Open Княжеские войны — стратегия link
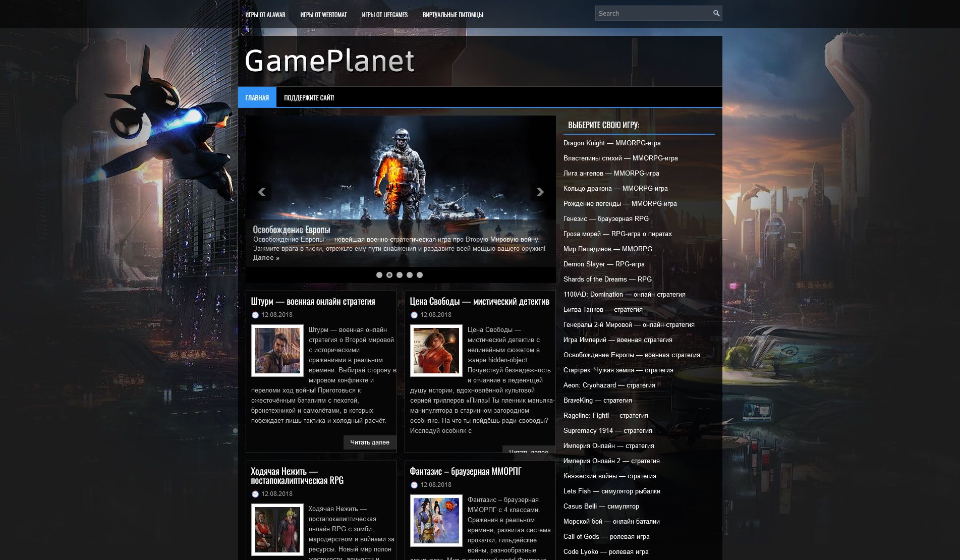Image resolution: width=960 pixels, height=560 pixels. 610,476
